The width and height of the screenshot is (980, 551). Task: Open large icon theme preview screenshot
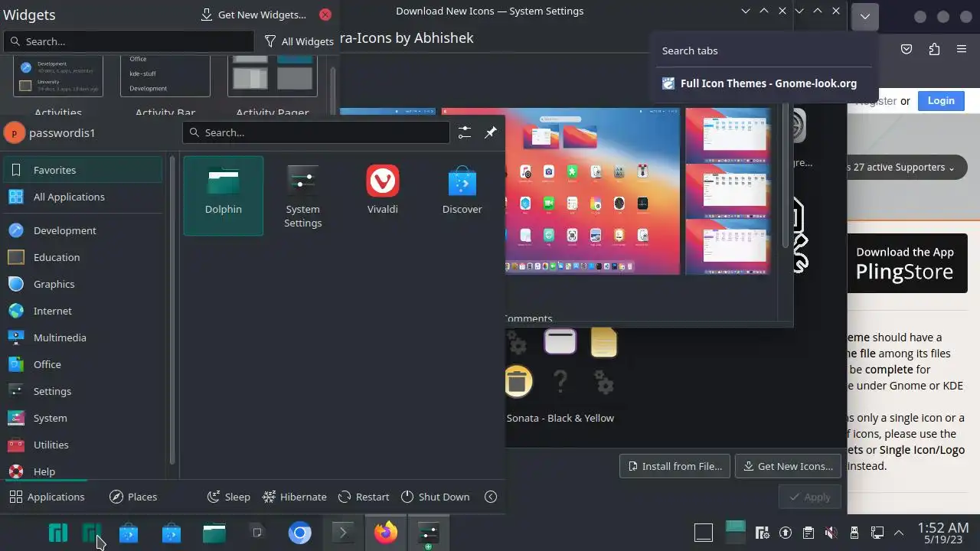tap(593, 191)
